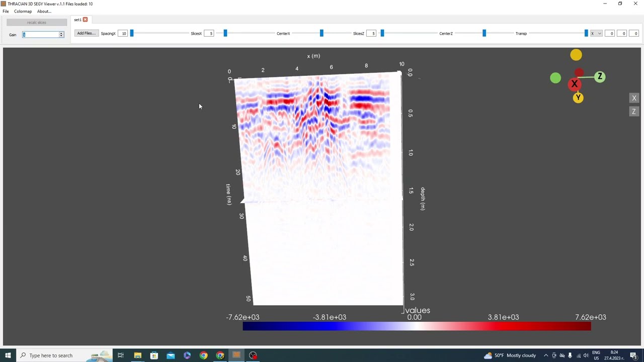Click the SpacingX value box

coord(123,34)
